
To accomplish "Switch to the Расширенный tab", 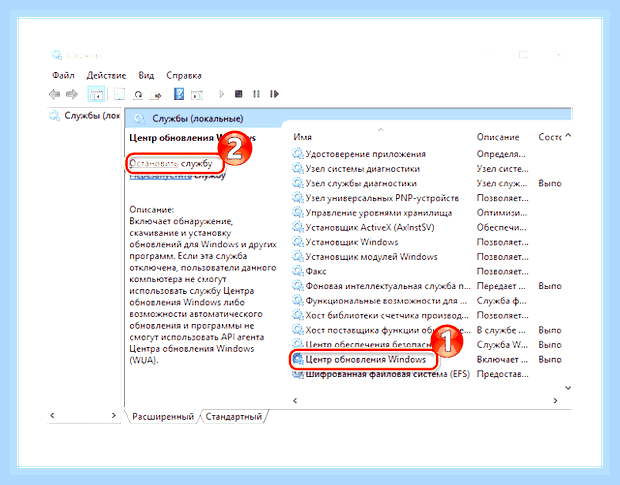I will (x=163, y=417).
